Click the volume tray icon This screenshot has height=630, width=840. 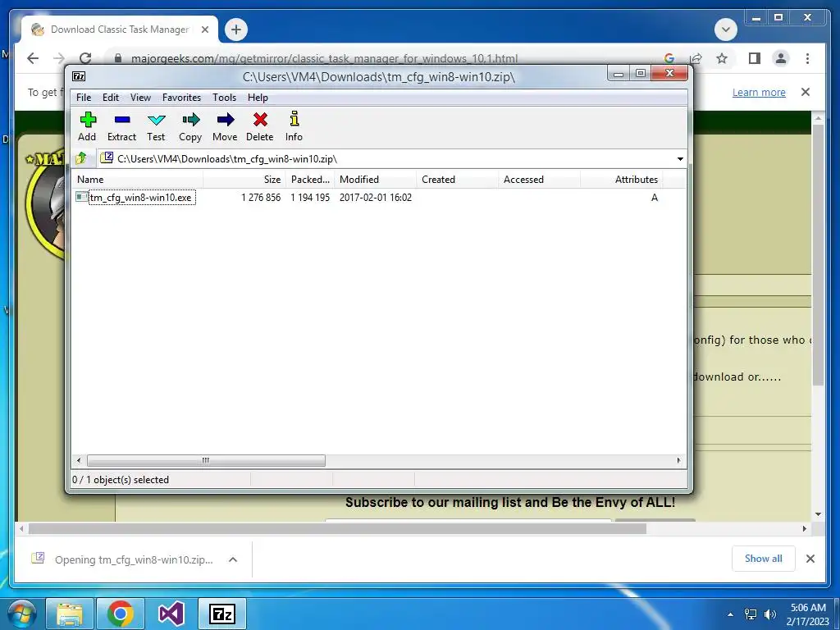tap(770, 614)
